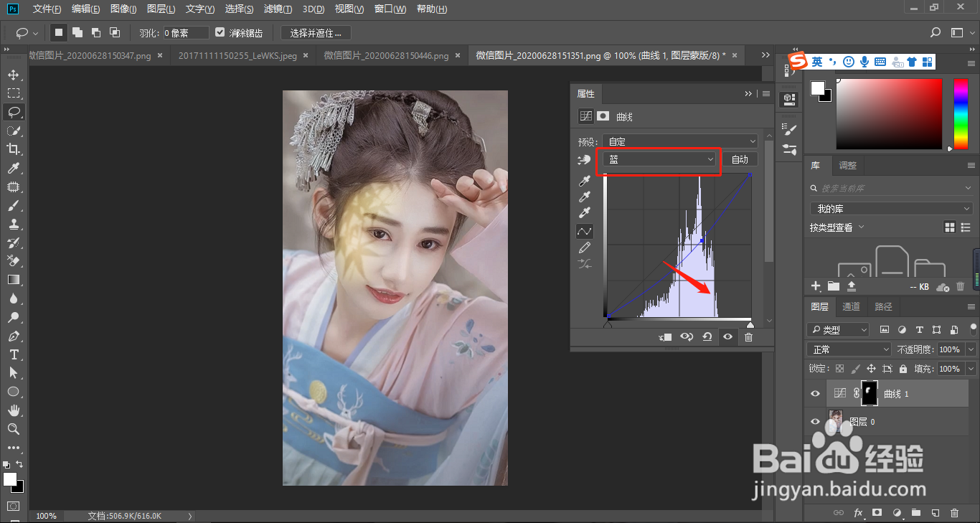The image size is (980, 523).
Task: Open the 正常 blend mode dropdown
Action: tap(849, 349)
